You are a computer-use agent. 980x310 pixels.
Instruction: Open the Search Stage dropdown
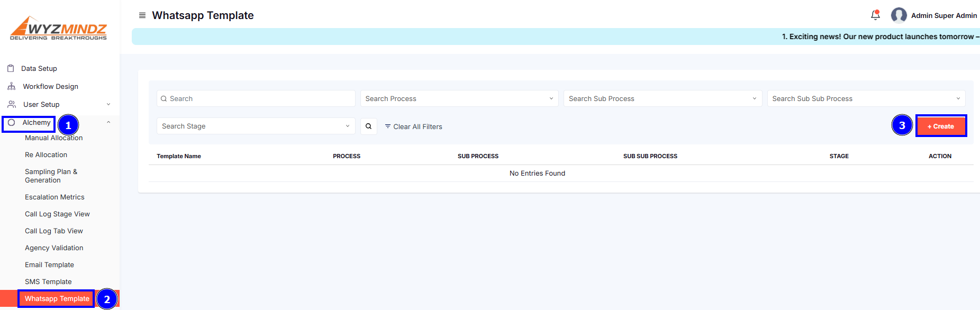tap(256, 126)
